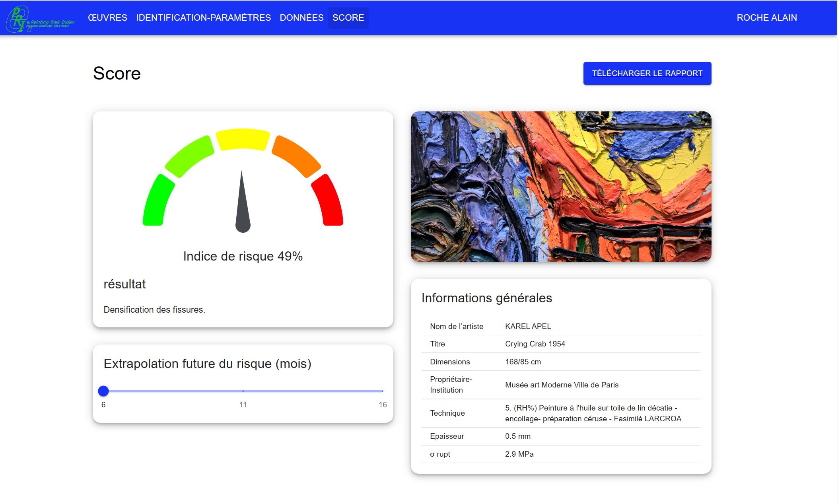Image resolution: width=838 pixels, height=504 pixels.
Task: Click the 'Score' page heading
Action: tap(117, 73)
